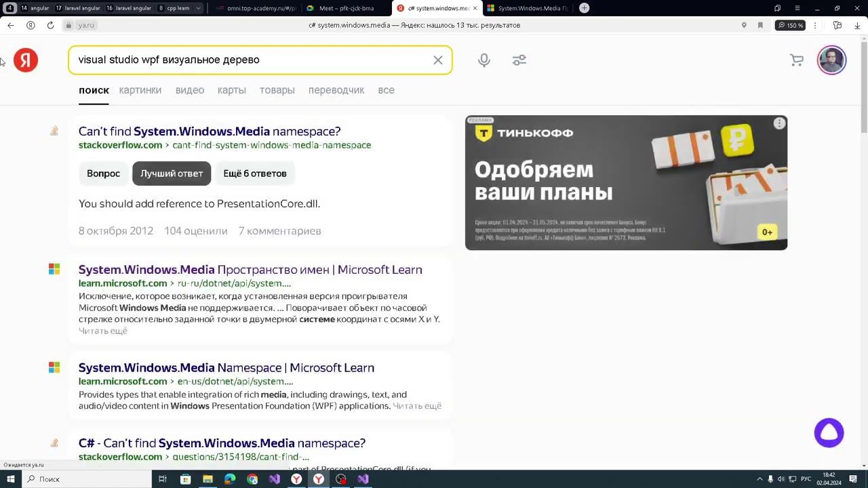The height and width of the screenshot is (488, 868).
Task: Open the Tinkoff 'Одобряем ваши планы' ad banner
Action: [x=626, y=183]
